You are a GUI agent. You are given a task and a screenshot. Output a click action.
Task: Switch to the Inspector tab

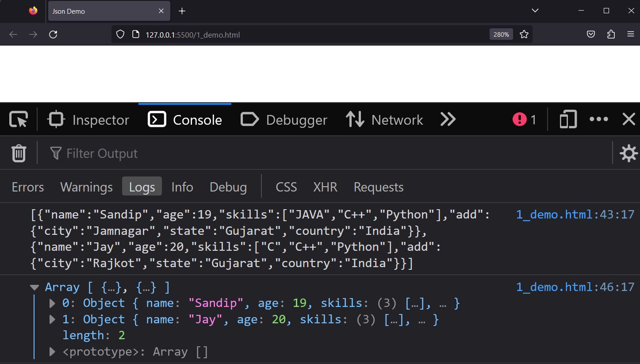89,119
